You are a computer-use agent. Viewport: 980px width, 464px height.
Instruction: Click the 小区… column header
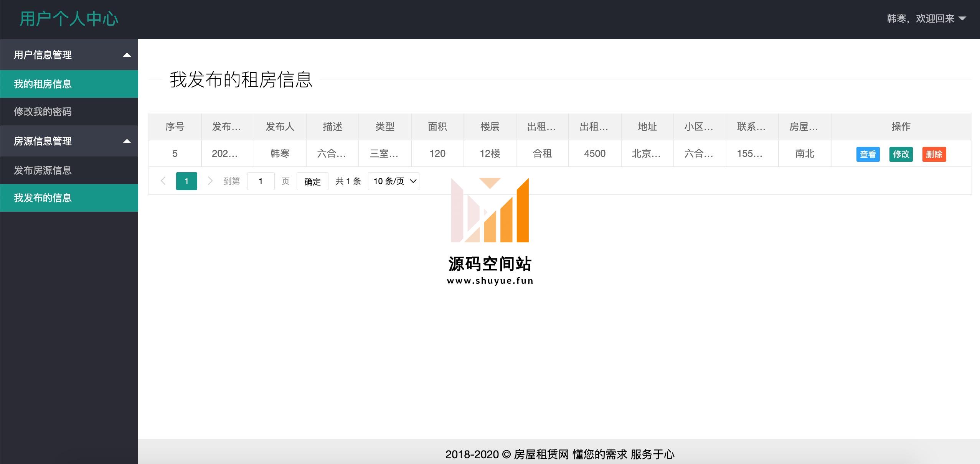[700, 127]
